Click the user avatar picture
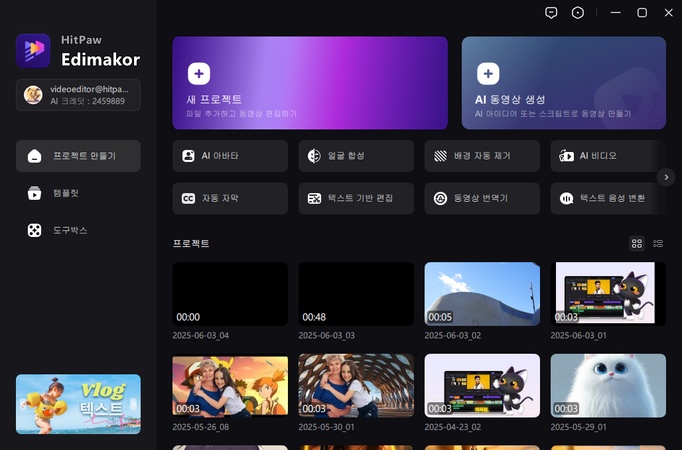The height and width of the screenshot is (450, 682). (x=33, y=95)
